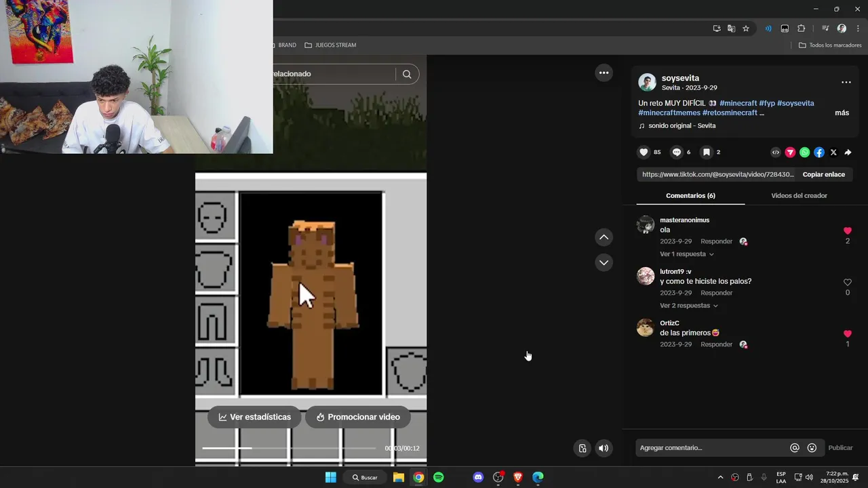Switch to the 'Comentarios (6)' tab
Screen dimensions: 868x488
click(690, 195)
